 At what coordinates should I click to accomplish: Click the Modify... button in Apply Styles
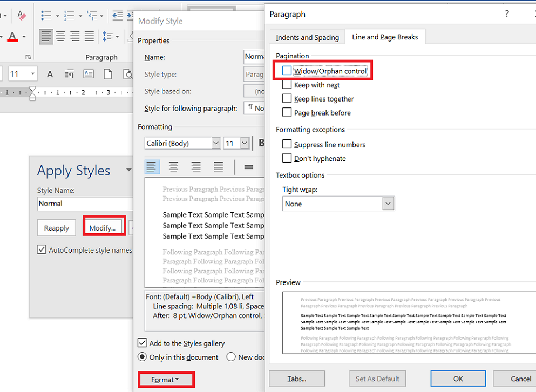pyautogui.click(x=104, y=228)
